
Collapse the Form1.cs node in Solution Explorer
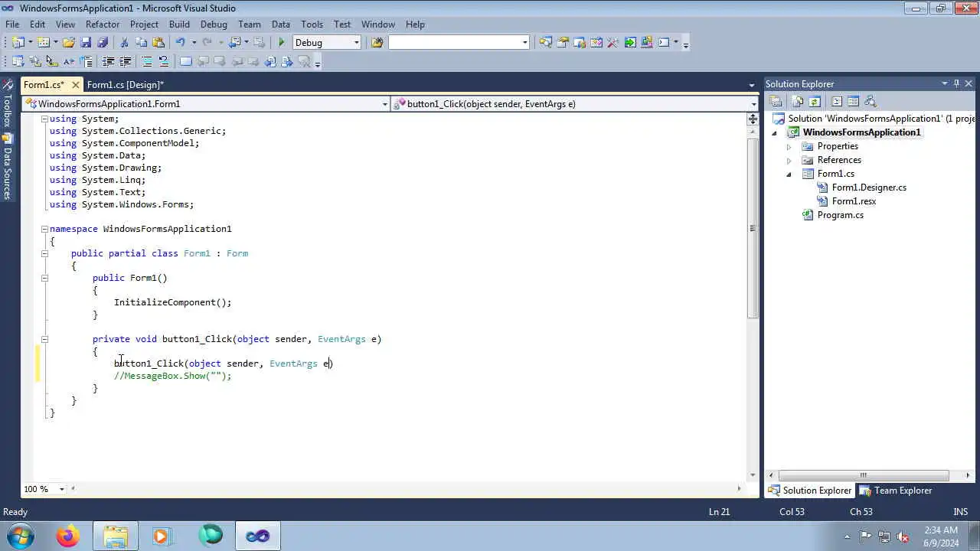789,174
